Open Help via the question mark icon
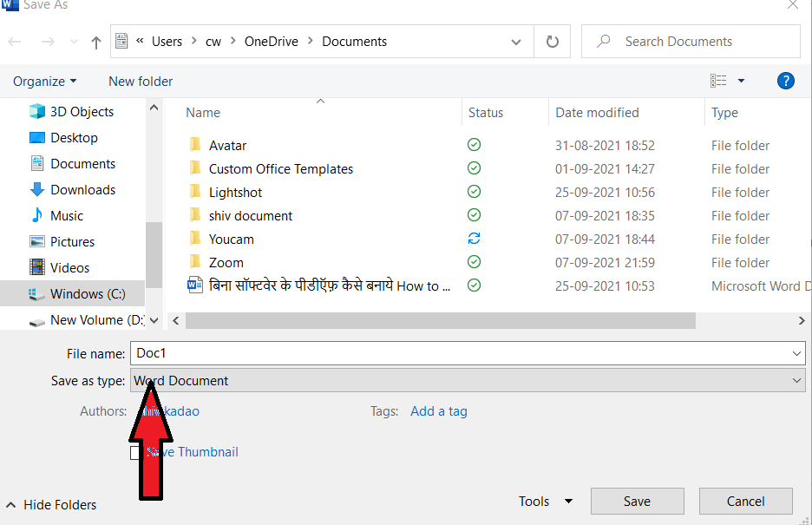 click(785, 81)
